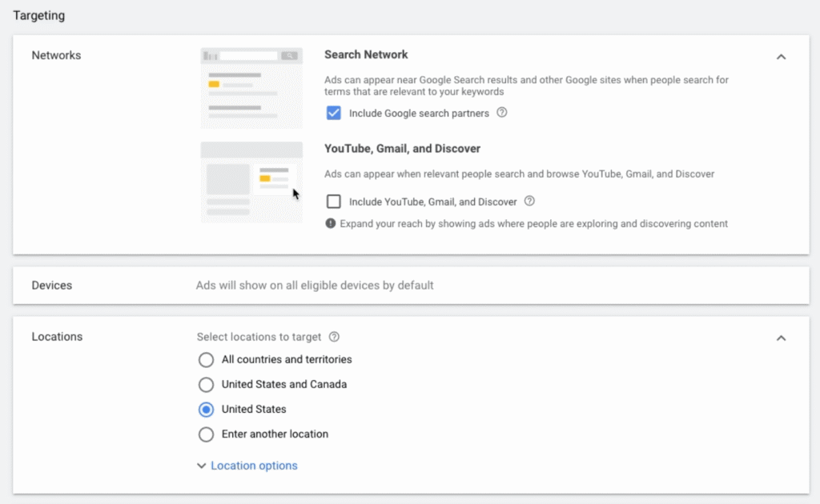Image resolution: width=820 pixels, height=504 pixels.
Task: Click the Targeting section heading
Action: tap(38, 15)
